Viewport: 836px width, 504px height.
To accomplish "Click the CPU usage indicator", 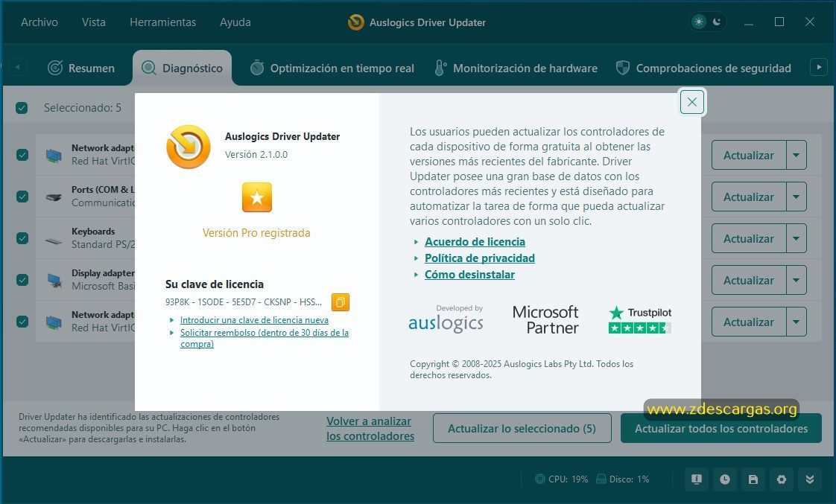I will (561, 479).
